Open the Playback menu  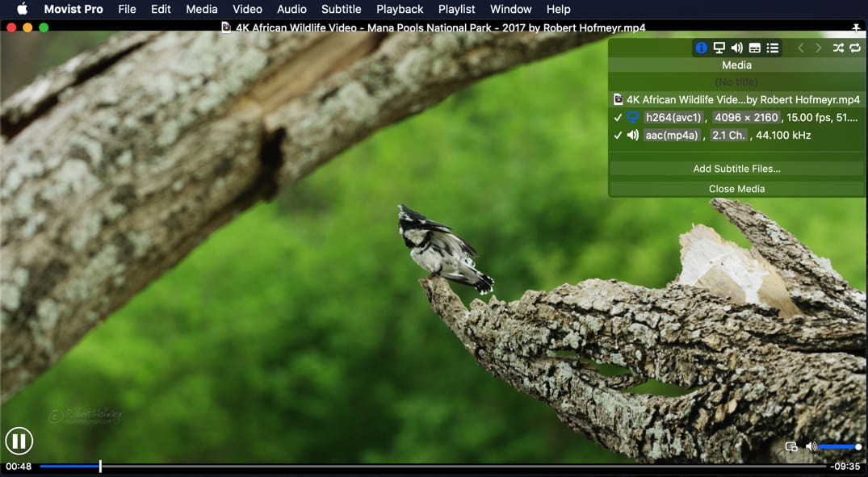pos(400,9)
